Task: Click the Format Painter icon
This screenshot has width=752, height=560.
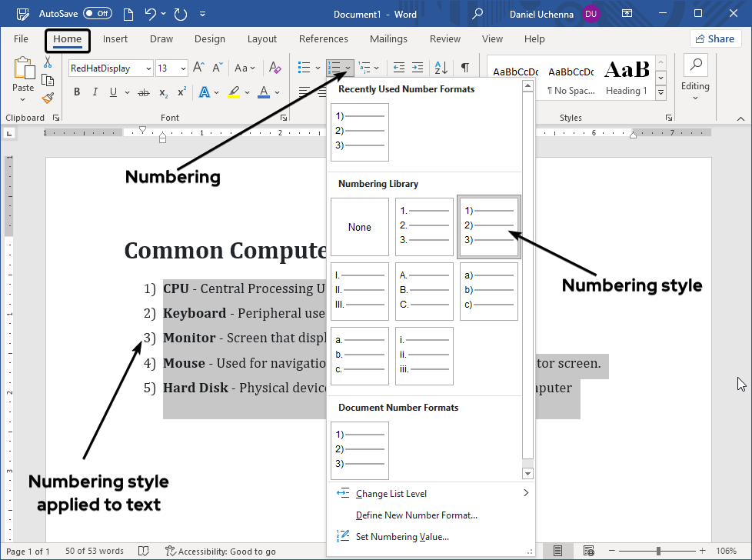Action: [48, 98]
